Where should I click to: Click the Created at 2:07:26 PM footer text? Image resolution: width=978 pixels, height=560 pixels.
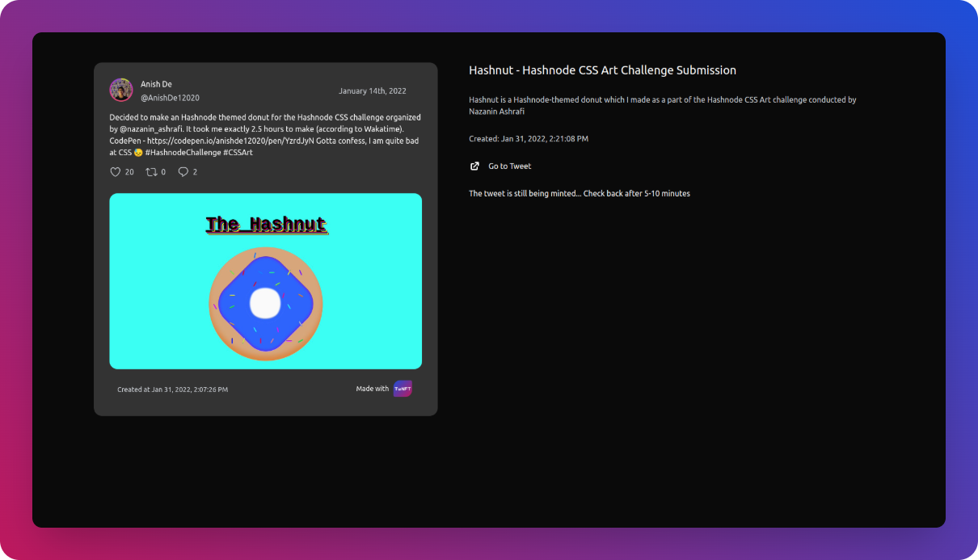(172, 389)
